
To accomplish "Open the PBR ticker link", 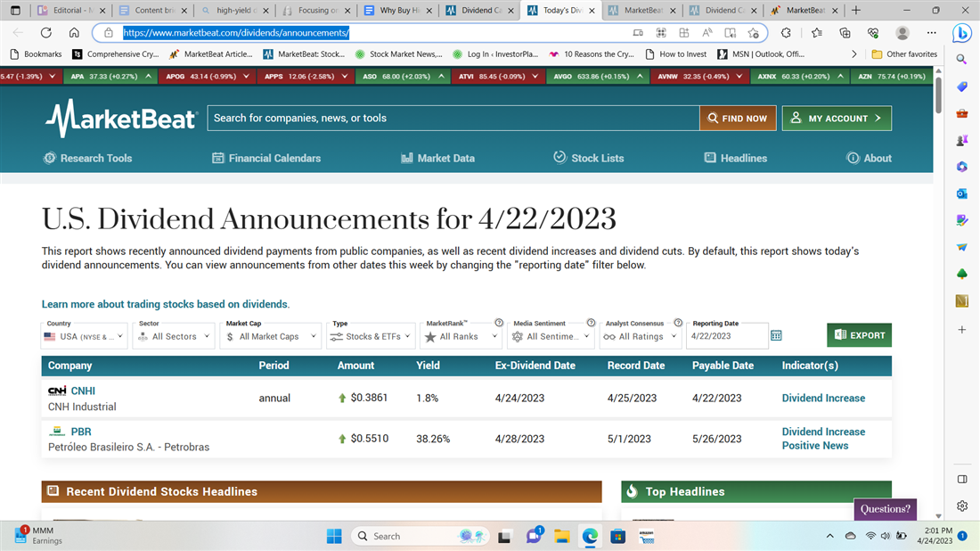I will pyautogui.click(x=81, y=432).
